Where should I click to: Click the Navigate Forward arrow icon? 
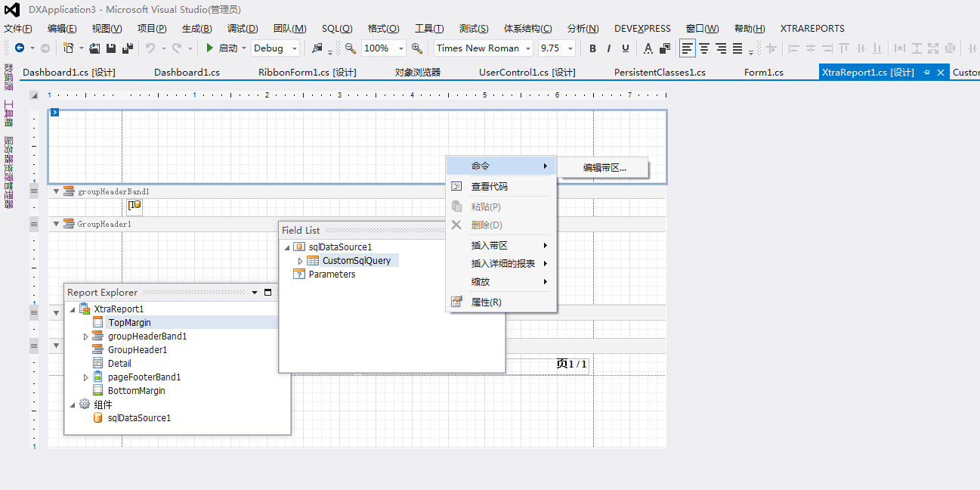pyautogui.click(x=45, y=48)
